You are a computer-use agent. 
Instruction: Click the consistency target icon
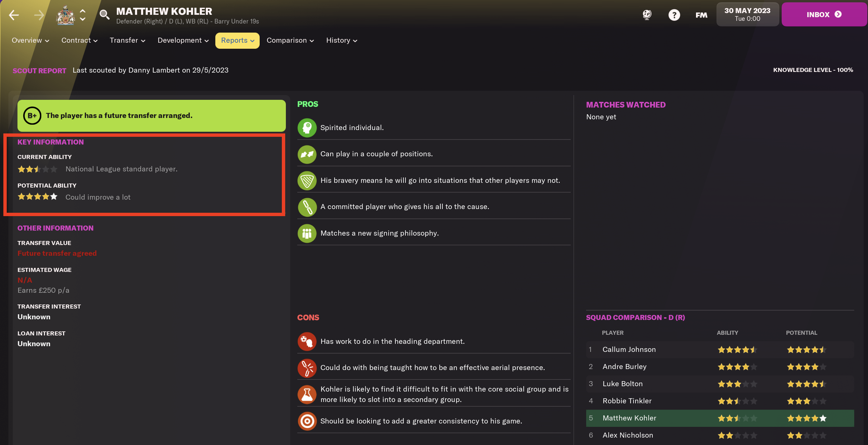pos(307,421)
